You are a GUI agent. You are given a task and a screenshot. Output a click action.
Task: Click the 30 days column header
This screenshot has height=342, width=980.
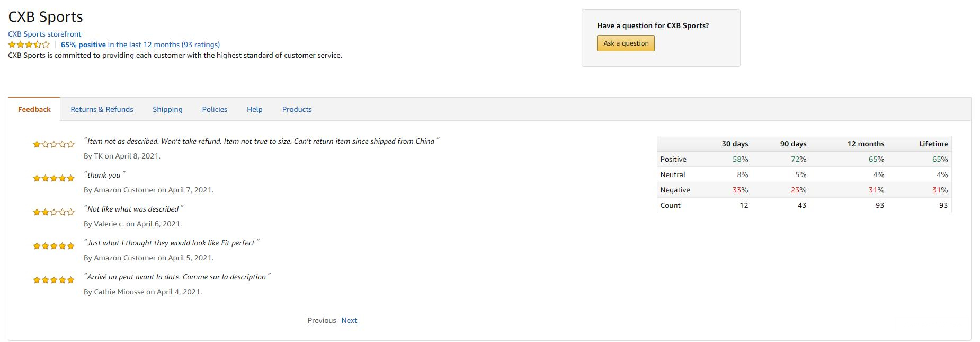click(735, 144)
